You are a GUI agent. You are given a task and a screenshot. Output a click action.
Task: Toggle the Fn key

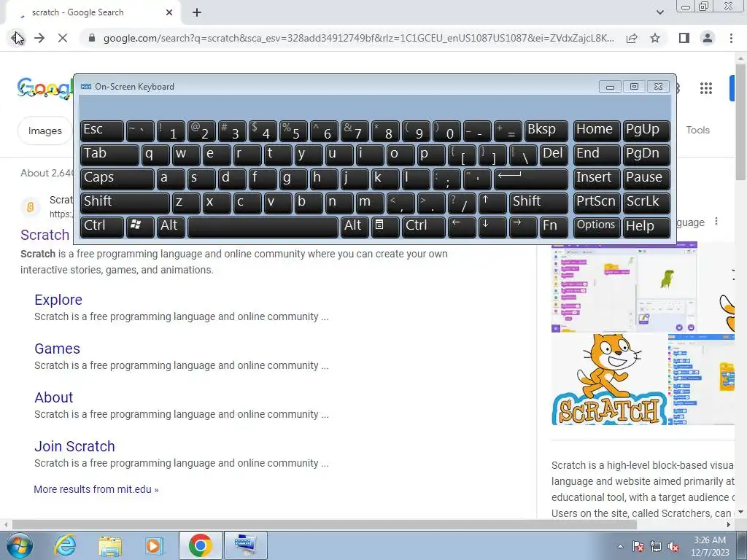554,226
